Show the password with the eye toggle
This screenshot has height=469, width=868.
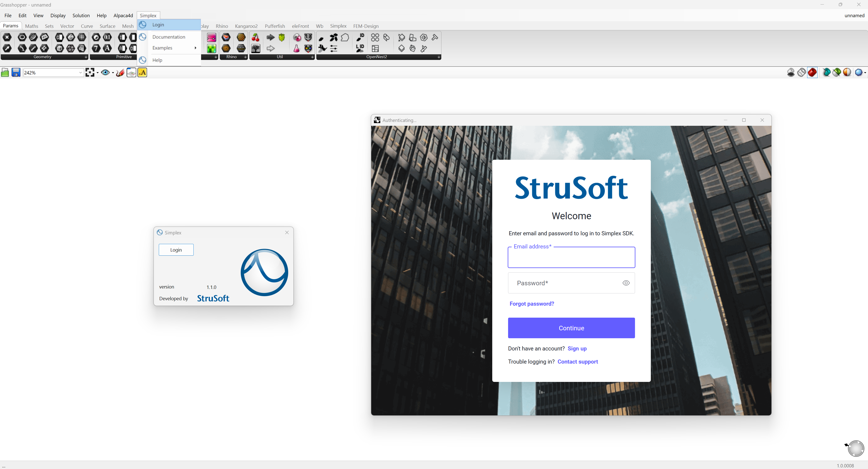coord(626,283)
